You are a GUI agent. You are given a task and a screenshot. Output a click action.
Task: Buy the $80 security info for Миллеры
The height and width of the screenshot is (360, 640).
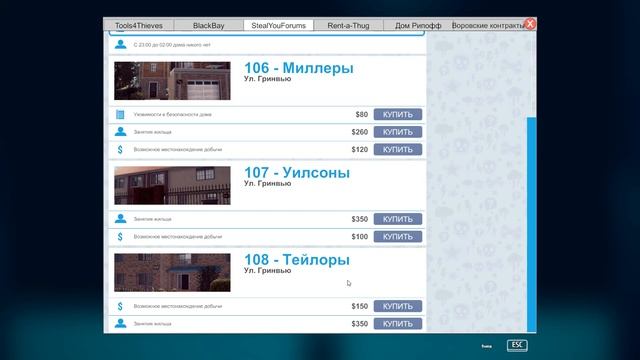click(398, 115)
